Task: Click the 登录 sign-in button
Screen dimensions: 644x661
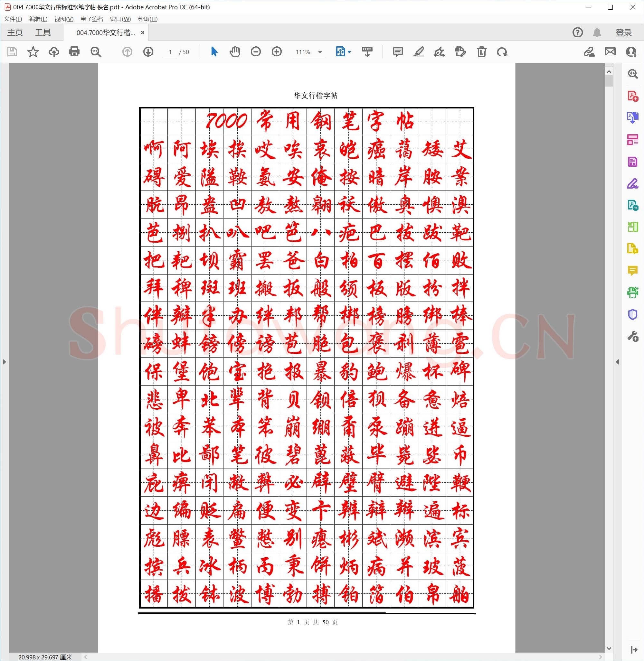Action: point(623,33)
